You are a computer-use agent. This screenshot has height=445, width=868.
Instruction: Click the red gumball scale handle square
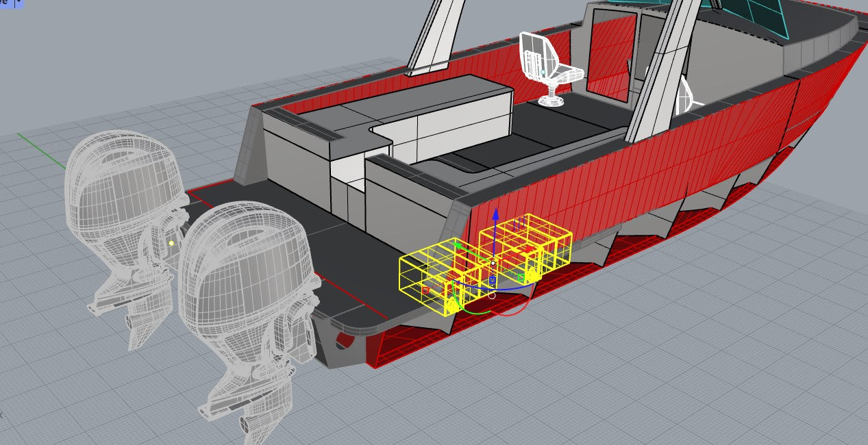(x=425, y=290)
